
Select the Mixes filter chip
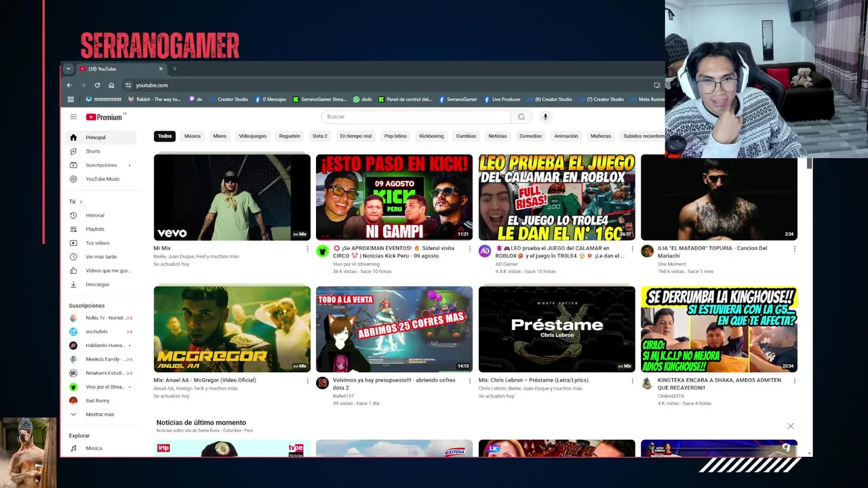[220, 136]
